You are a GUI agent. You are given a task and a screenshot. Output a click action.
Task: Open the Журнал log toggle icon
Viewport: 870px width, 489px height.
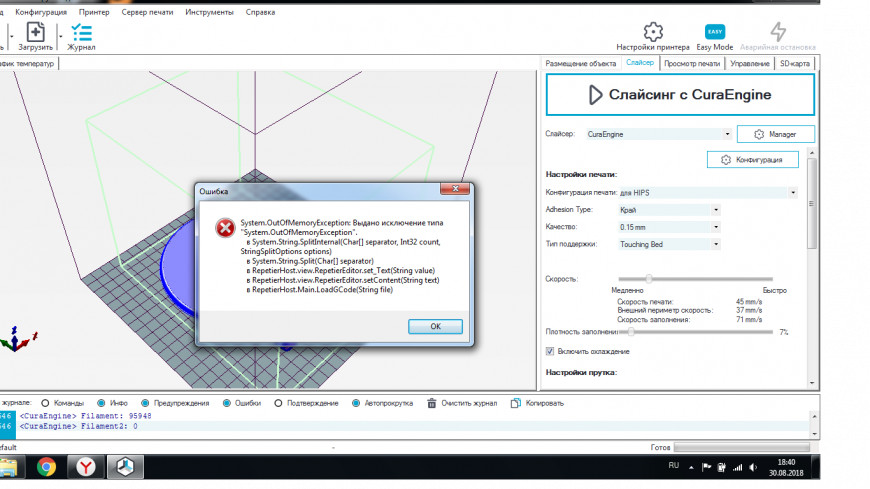[82, 32]
